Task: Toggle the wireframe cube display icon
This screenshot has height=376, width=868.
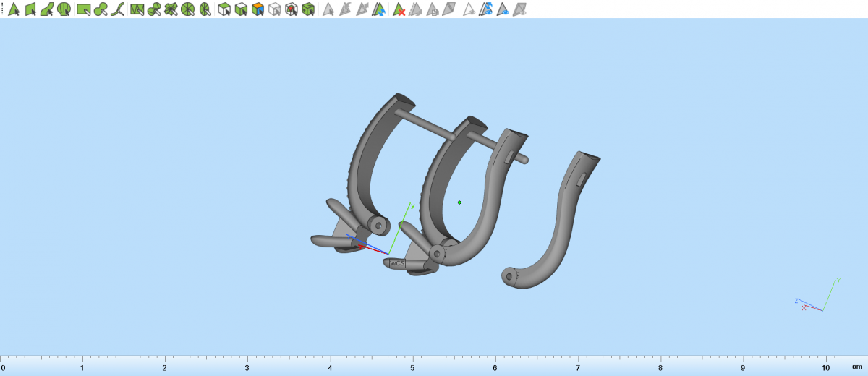Action: (x=274, y=9)
